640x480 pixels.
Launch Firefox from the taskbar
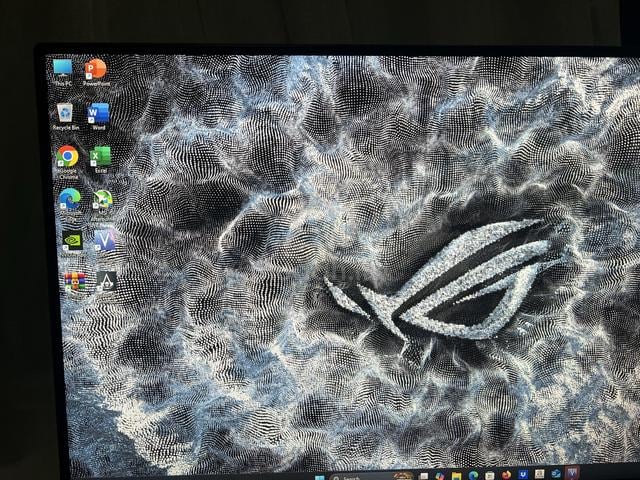[507, 475]
